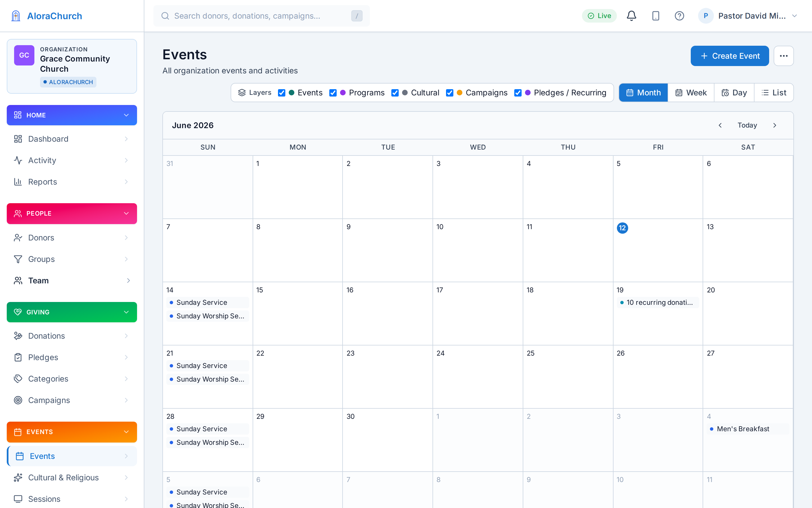Screen dimensions: 812x508
Task: Click the AloraChurch logo icon
Action: click(x=16, y=16)
